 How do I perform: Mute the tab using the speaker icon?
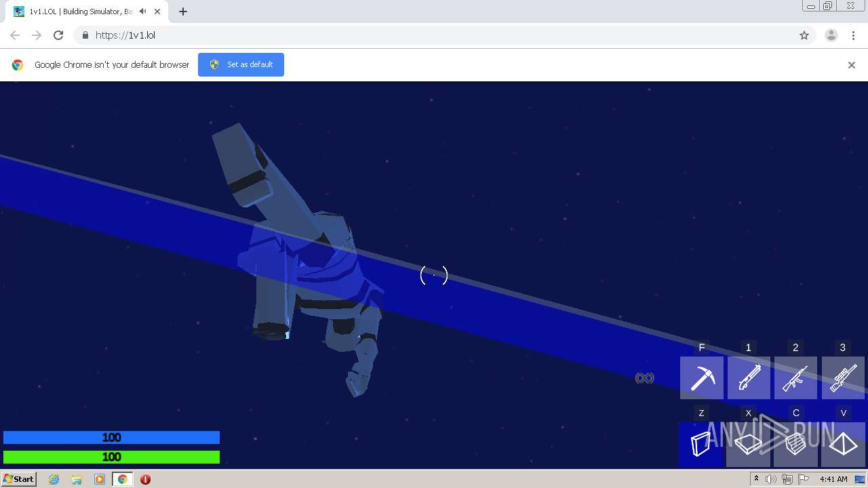(x=142, y=12)
